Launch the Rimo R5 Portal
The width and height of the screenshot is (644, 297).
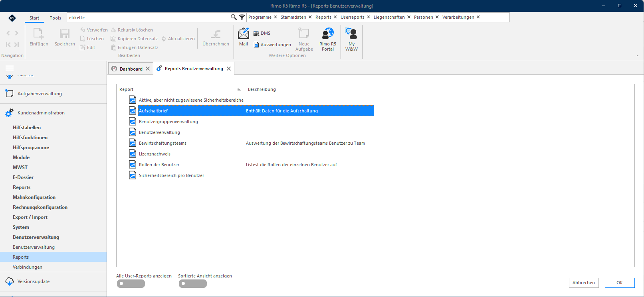pyautogui.click(x=328, y=39)
